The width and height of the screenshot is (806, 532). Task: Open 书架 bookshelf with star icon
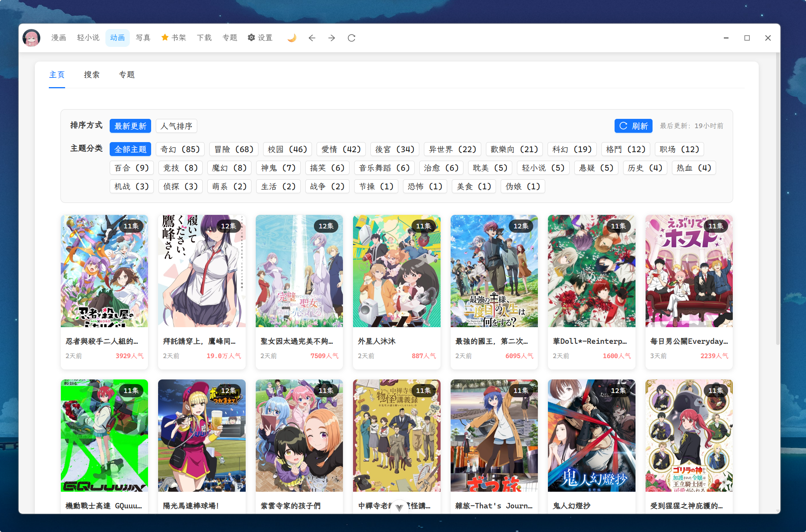coord(174,38)
